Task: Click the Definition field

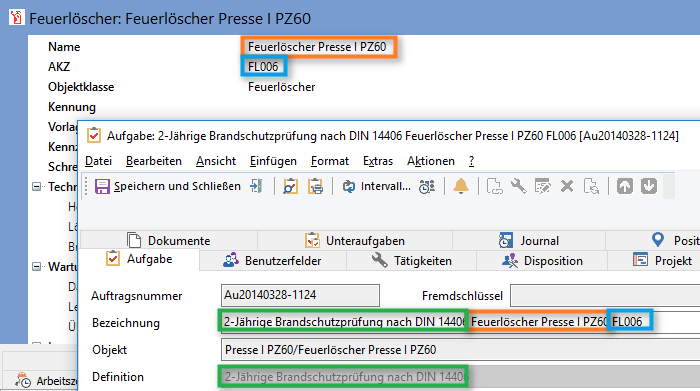Action: pyautogui.click(x=460, y=377)
